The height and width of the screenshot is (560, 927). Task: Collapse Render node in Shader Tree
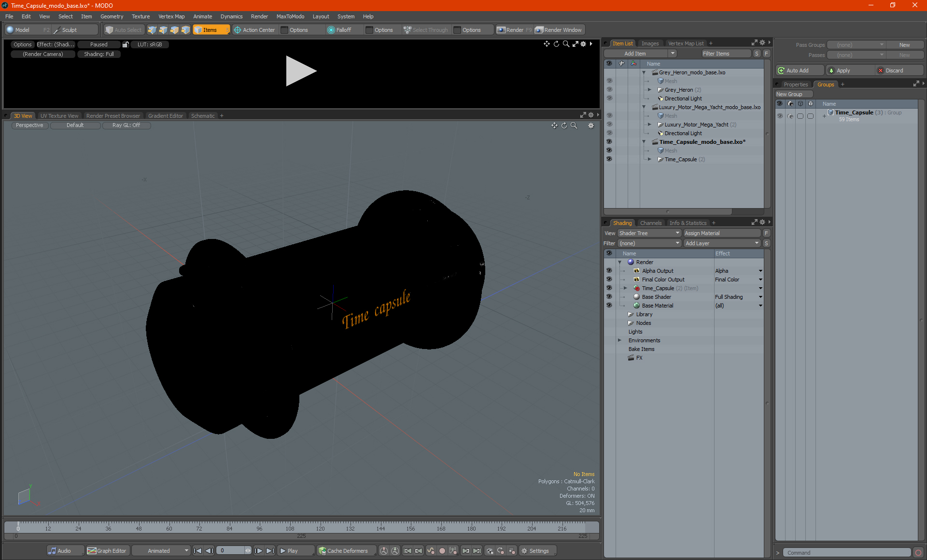tap(620, 262)
